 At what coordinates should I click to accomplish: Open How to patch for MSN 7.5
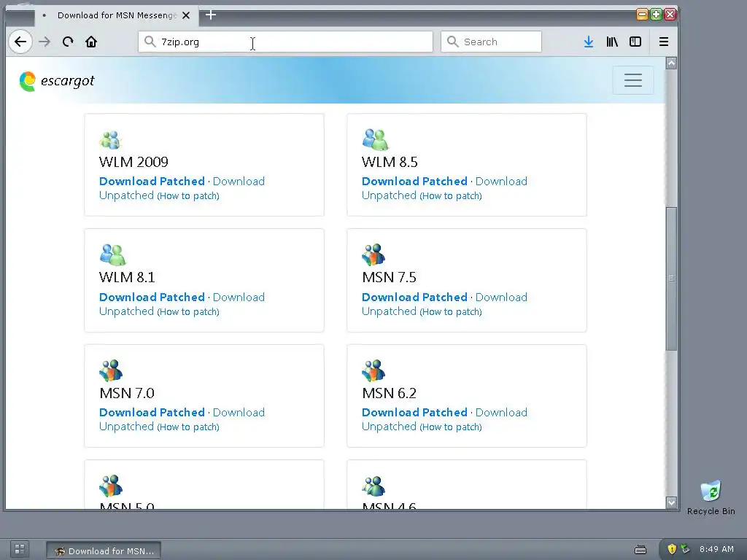pyautogui.click(x=451, y=311)
